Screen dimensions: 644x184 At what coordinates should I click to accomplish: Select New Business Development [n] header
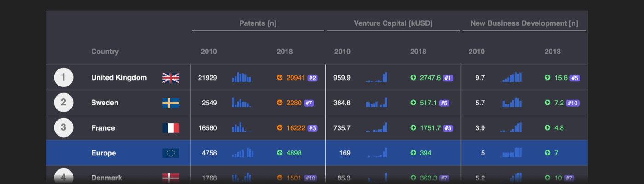click(524, 23)
